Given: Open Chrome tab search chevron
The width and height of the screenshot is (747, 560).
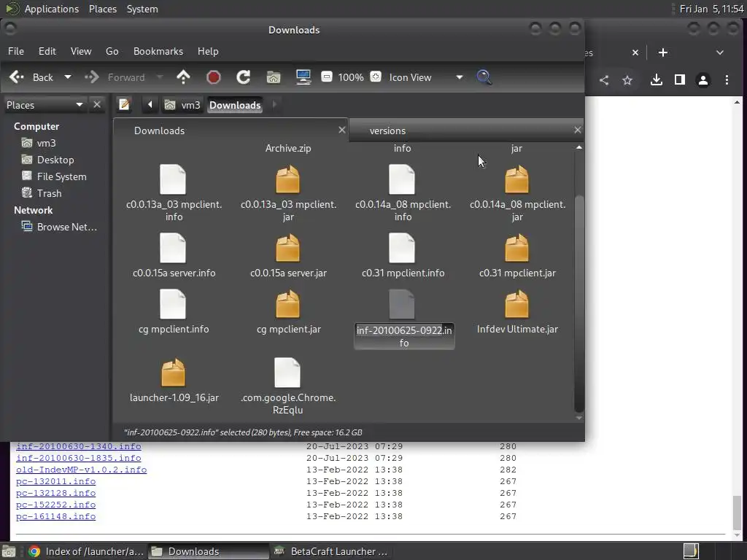Looking at the screenshot, I should 720,52.
